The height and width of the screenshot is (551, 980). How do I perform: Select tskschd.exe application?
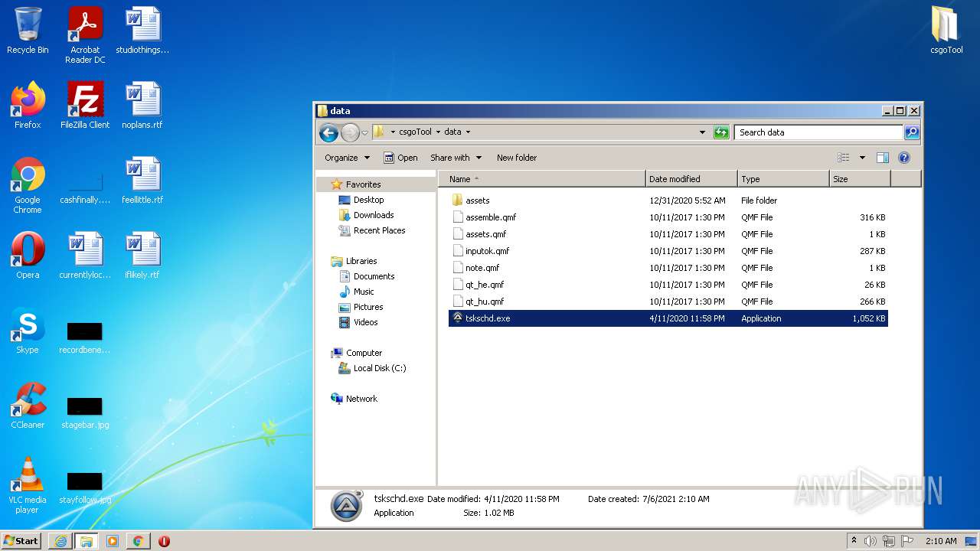pyautogui.click(x=668, y=318)
